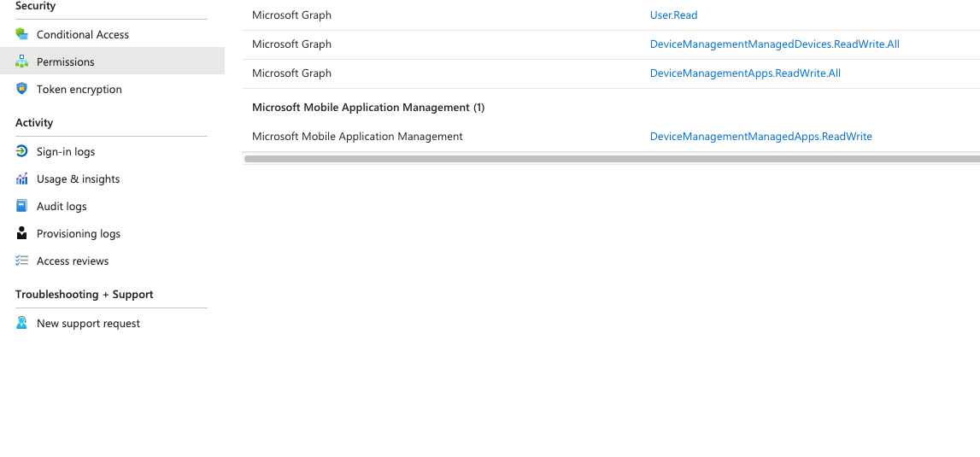980x457 pixels.
Task: Select Token encryption menu item
Action: [79, 90]
